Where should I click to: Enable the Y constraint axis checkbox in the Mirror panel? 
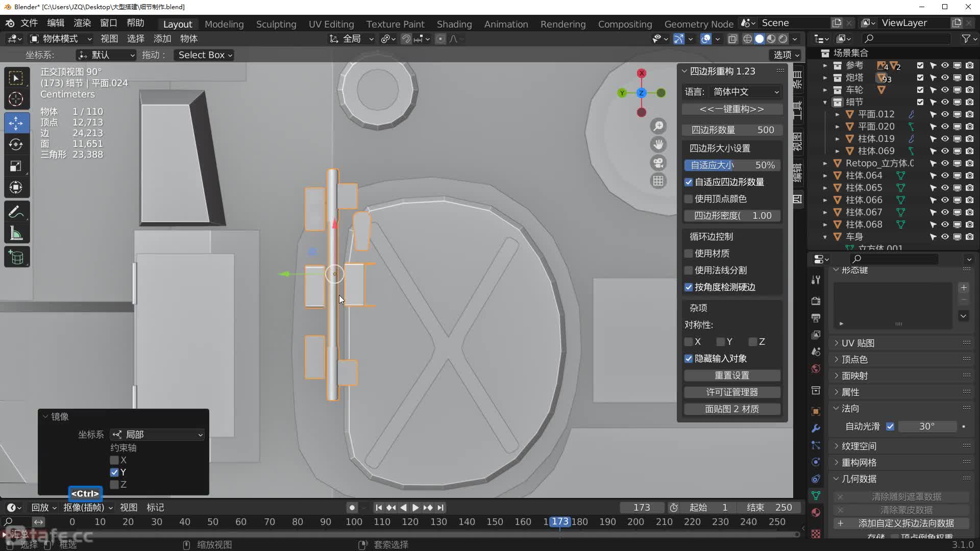114,472
